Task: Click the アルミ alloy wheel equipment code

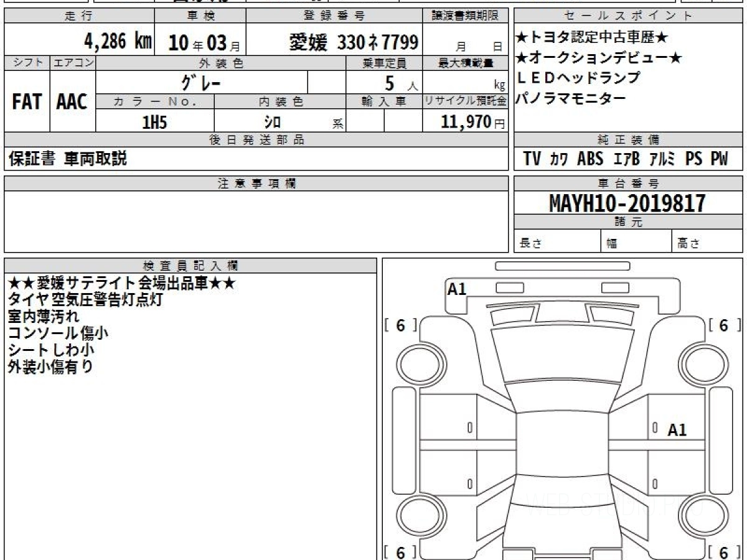Action: point(662,159)
